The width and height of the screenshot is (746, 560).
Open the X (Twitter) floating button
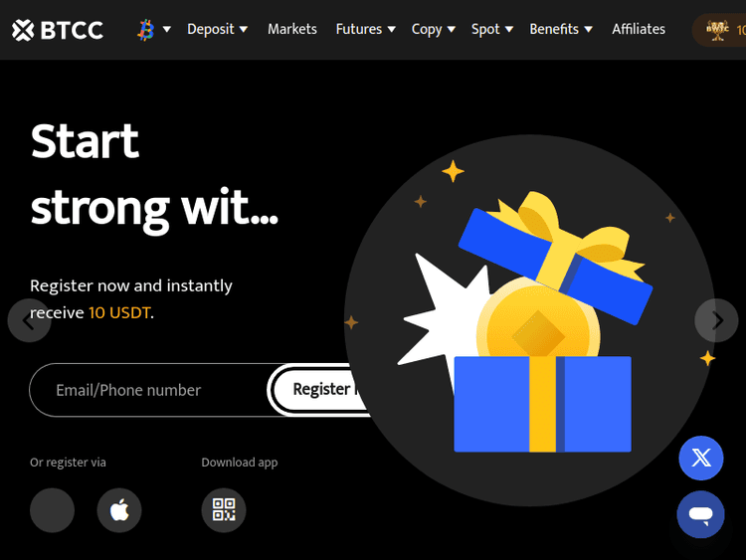[701, 459]
